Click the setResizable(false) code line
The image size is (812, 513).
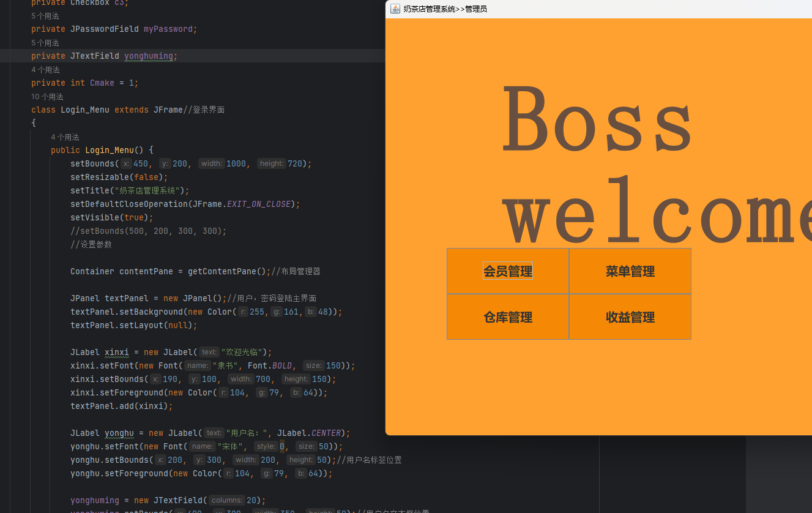pyautogui.click(x=119, y=177)
